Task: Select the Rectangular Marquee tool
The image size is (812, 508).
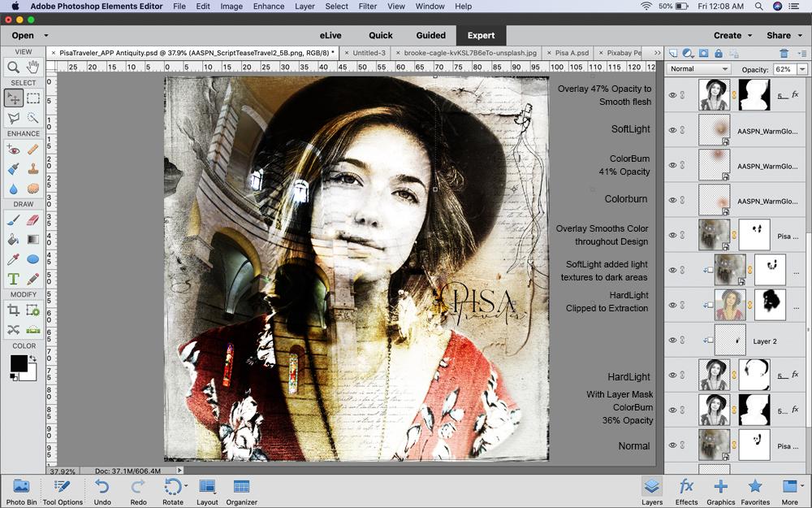Action: pyautogui.click(x=33, y=98)
